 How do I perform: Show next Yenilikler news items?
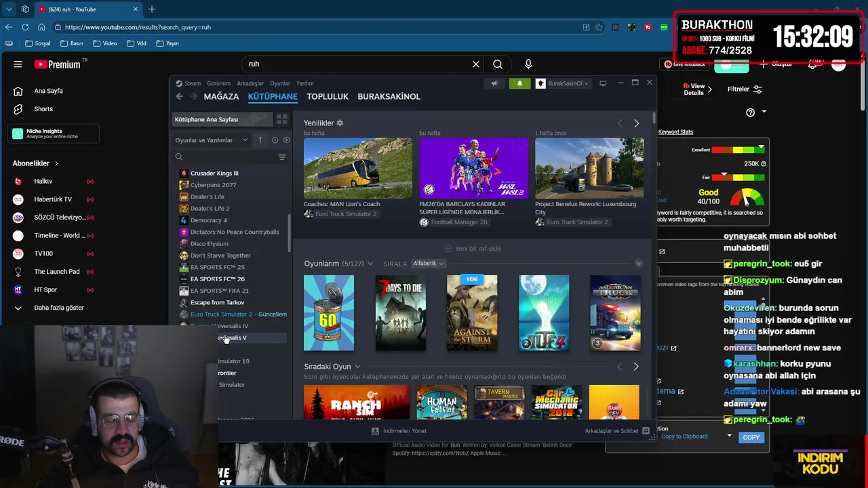[x=636, y=123]
